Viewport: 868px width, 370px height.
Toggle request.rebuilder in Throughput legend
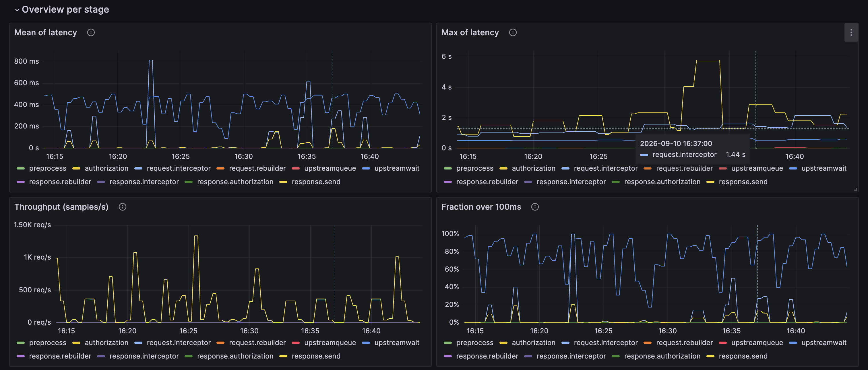tap(257, 343)
